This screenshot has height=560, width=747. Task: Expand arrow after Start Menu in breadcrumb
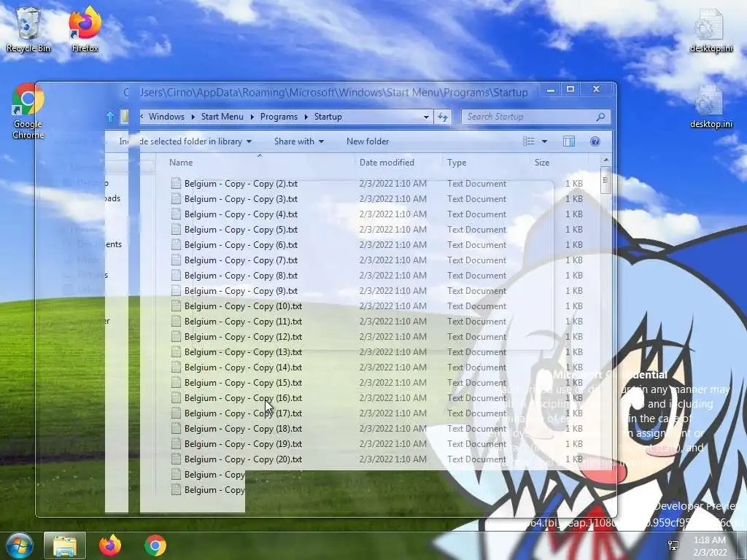coord(252,117)
